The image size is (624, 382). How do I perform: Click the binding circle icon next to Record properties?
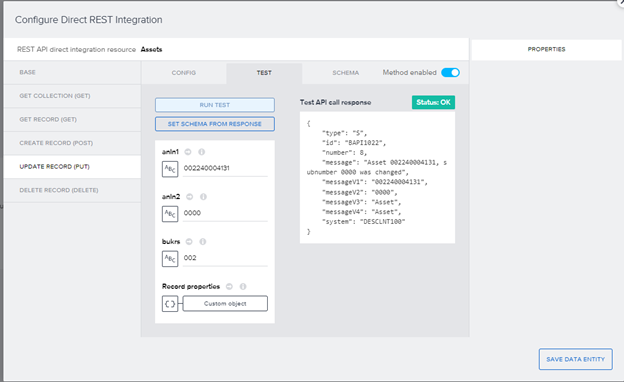pos(229,286)
